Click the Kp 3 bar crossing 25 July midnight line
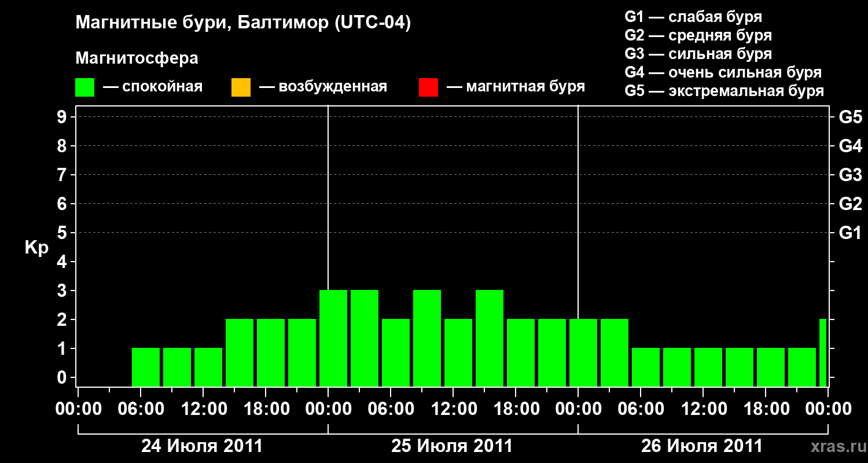 tap(333, 338)
